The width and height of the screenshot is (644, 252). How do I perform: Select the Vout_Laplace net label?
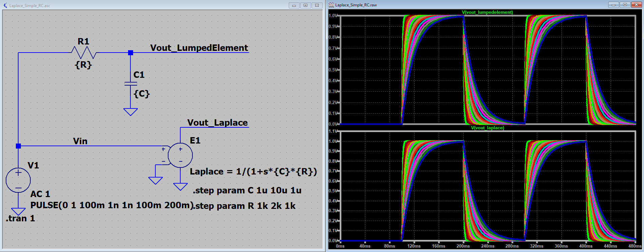tap(217, 123)
